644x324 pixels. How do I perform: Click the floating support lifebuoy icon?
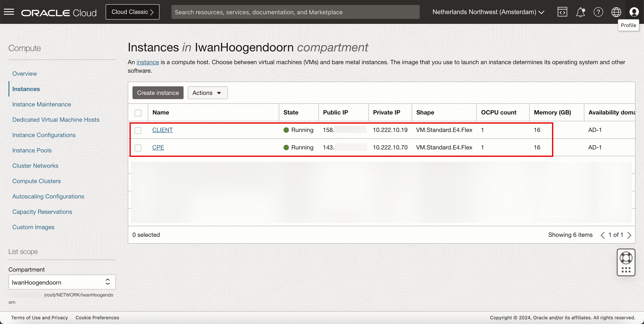point(626,258)
